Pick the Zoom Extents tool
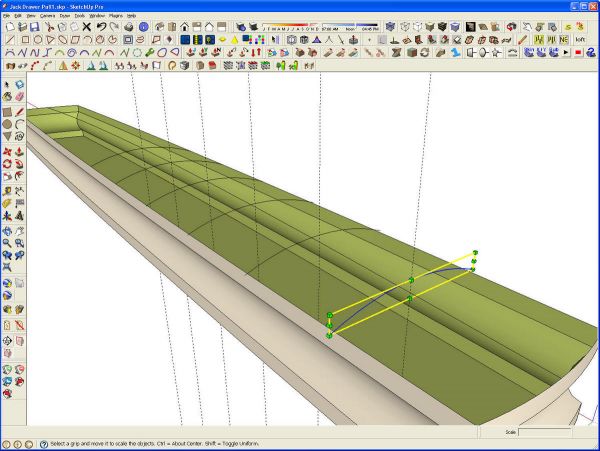Screen dimensions: 600x451 [7, 267]
